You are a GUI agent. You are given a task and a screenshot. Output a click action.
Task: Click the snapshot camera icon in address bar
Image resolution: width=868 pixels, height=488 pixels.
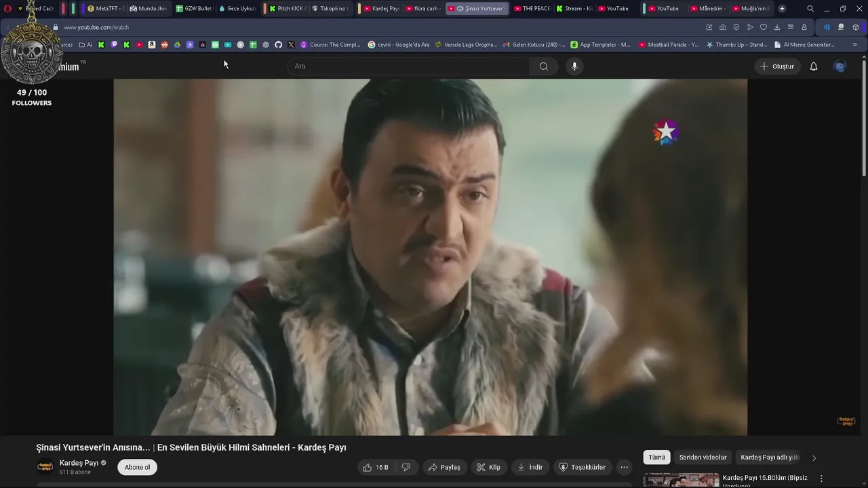pos(723,27)
